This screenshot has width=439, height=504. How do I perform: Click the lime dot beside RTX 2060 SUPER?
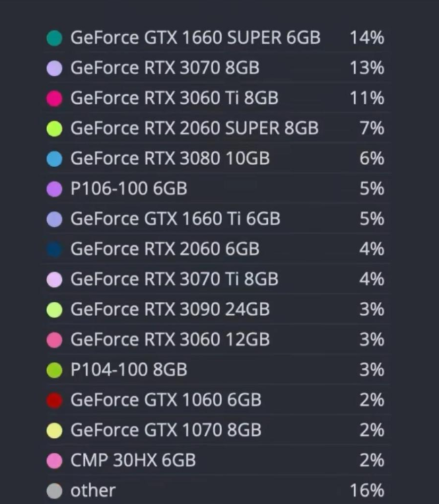(55, 129)
